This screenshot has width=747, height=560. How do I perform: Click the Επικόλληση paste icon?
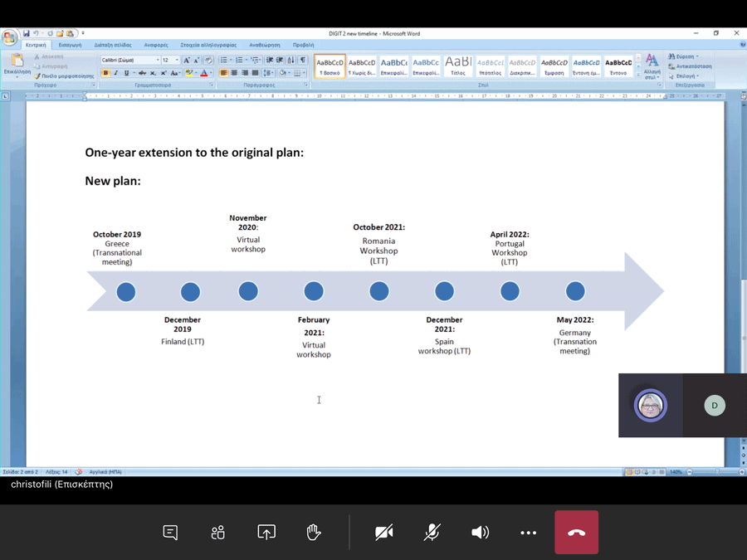point(17,61)
